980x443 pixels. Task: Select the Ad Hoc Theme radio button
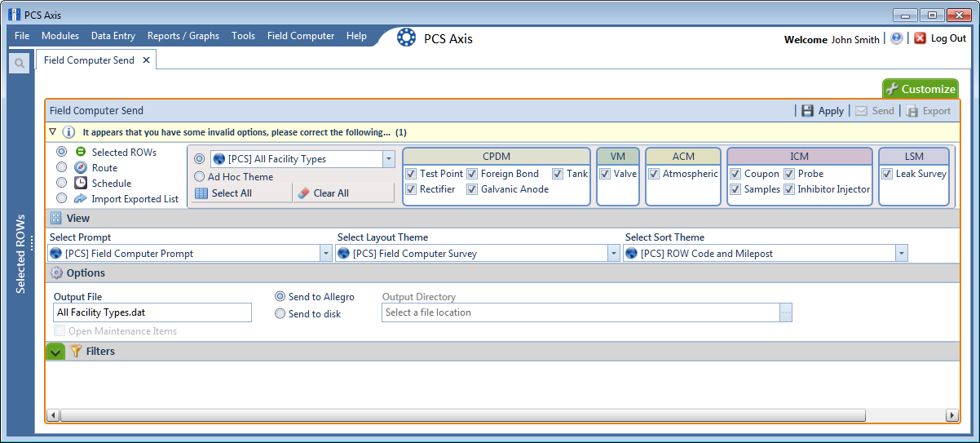199,176
